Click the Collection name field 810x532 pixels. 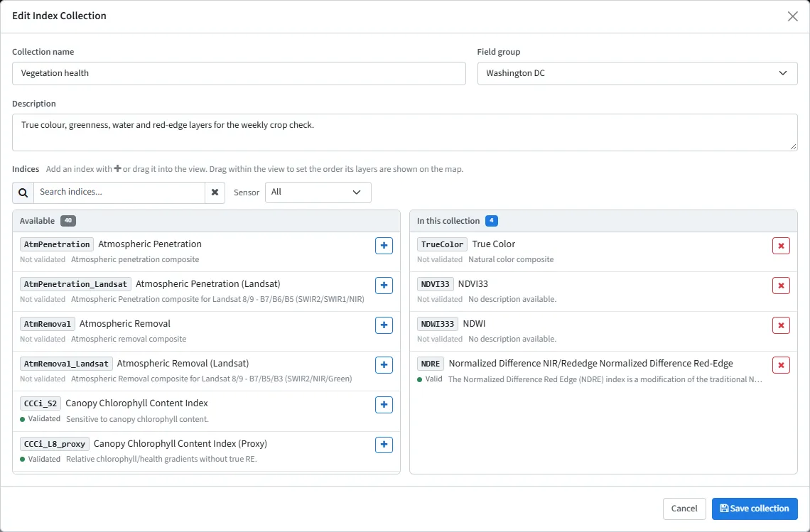239,73
